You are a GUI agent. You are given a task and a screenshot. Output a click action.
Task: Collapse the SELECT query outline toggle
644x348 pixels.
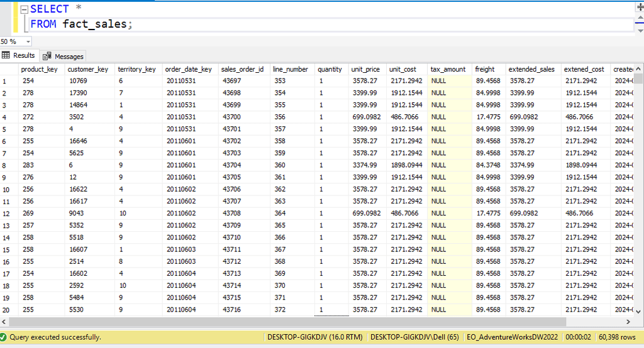point(25,9)
